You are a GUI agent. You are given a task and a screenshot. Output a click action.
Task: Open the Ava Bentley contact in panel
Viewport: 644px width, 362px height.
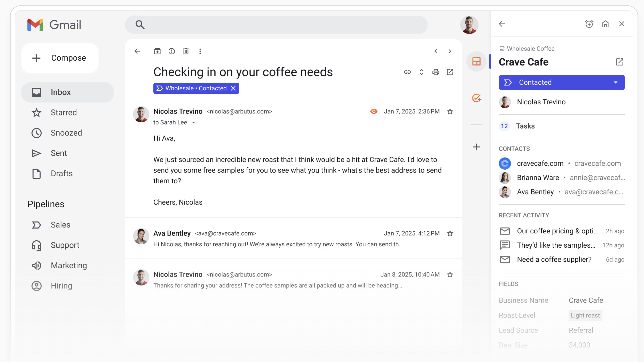[x=561, y=192]
